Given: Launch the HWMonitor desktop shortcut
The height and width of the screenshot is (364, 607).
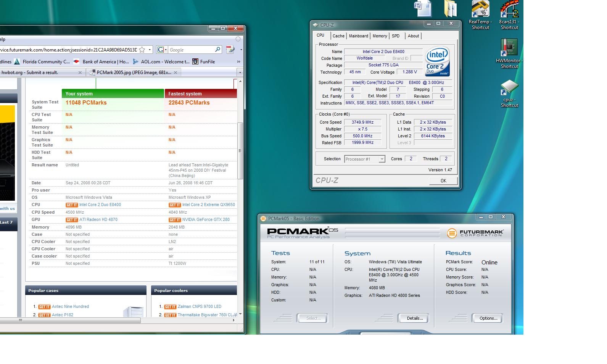Looking at the screenshot, I should (509, 54).
